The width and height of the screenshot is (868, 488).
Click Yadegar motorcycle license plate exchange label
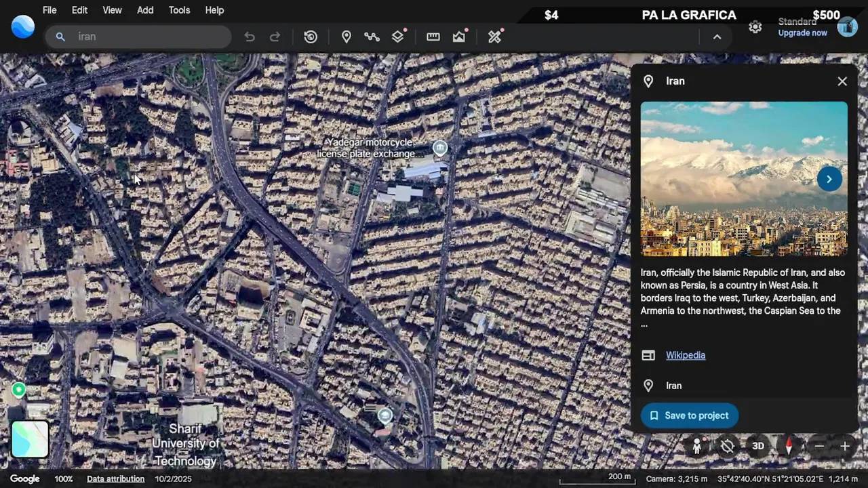(x=366, y=148)
